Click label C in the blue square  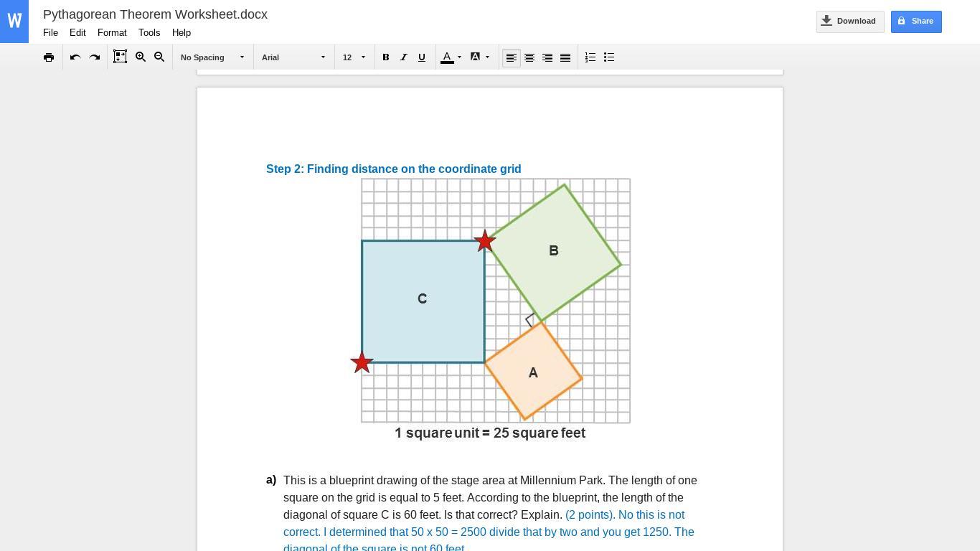(x=423, y=299)
